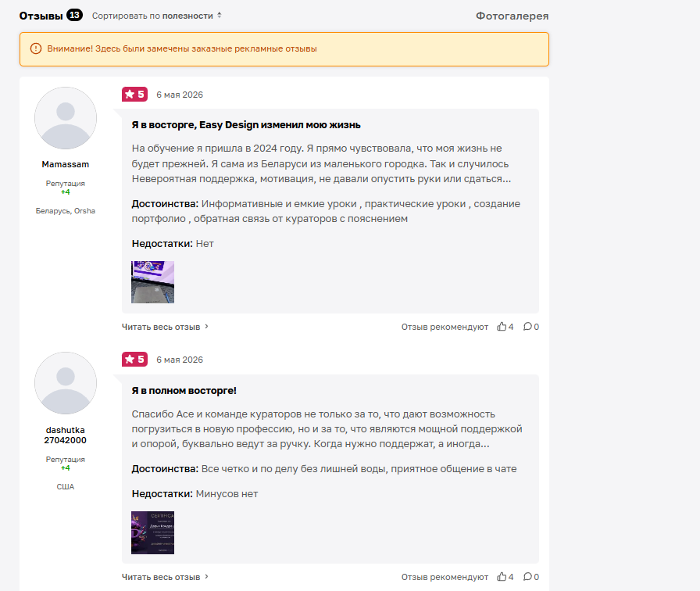Click the warning icon in the yellow banner

(36, 48)
